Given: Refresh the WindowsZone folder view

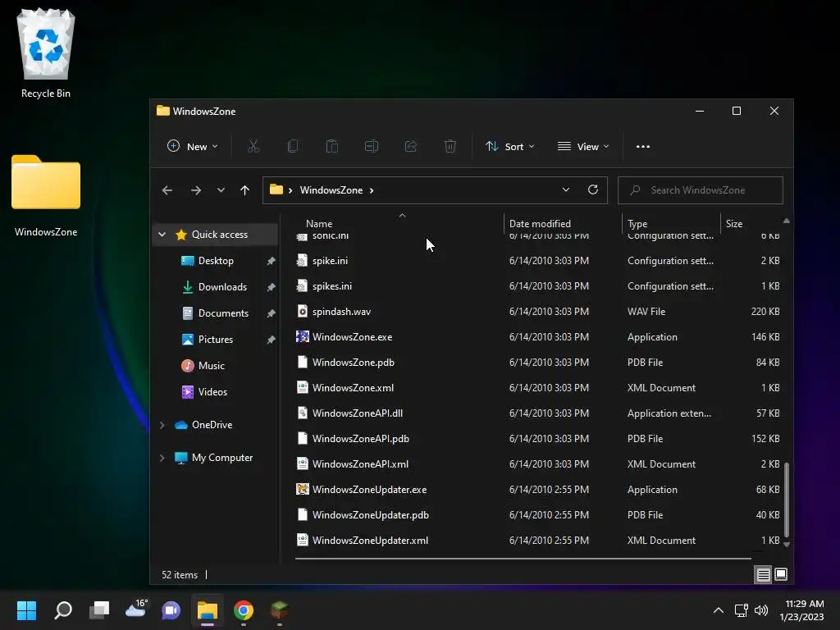Looking at the screenshot, I should click(592, 189).
